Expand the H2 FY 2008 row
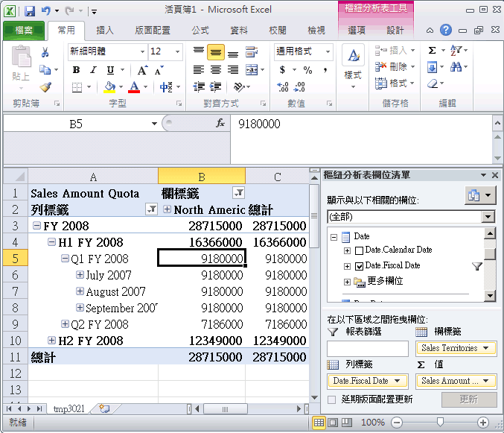Viewport: 504px width, 433px height. [x=51, y=340]
